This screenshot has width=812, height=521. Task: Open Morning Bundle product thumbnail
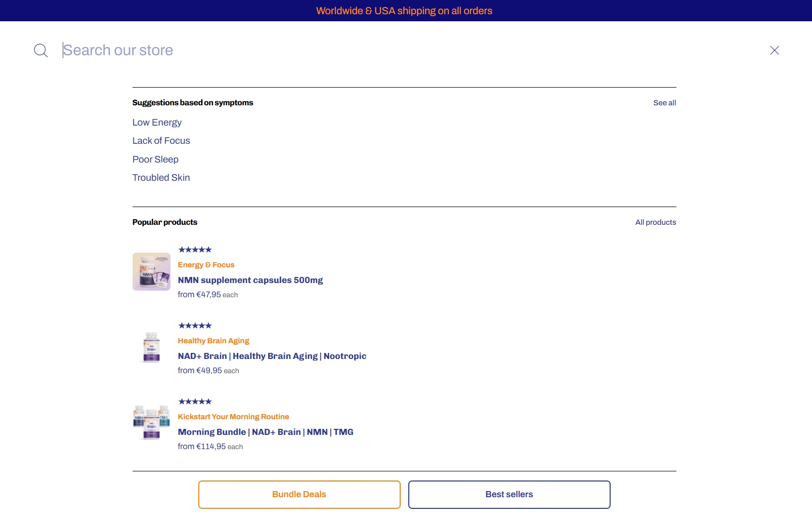pos(151,423)
